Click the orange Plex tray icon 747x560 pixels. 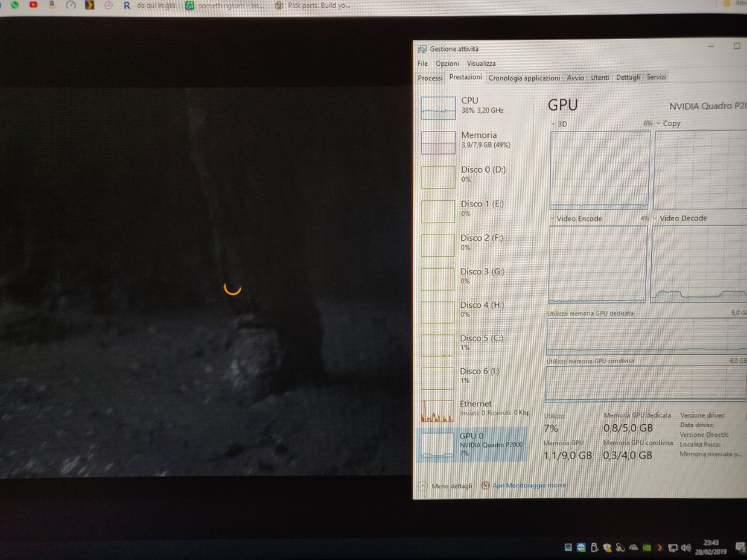click(659, 547)
